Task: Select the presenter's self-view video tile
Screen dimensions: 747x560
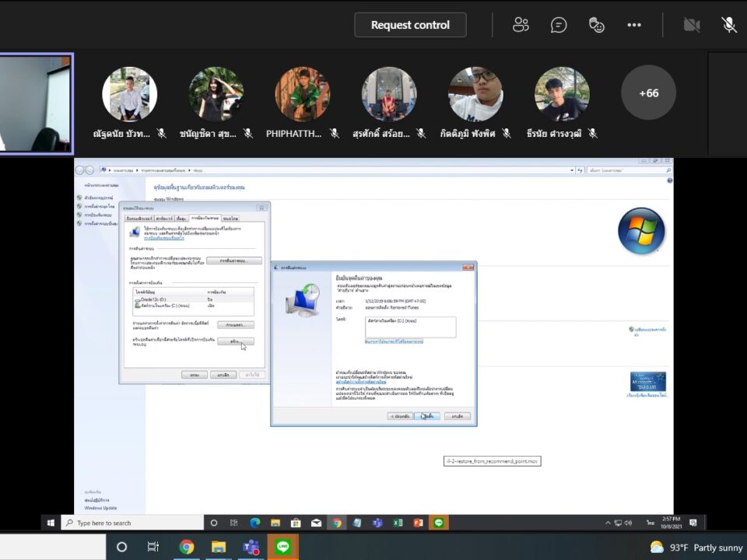Action: (x=36, y=103)
